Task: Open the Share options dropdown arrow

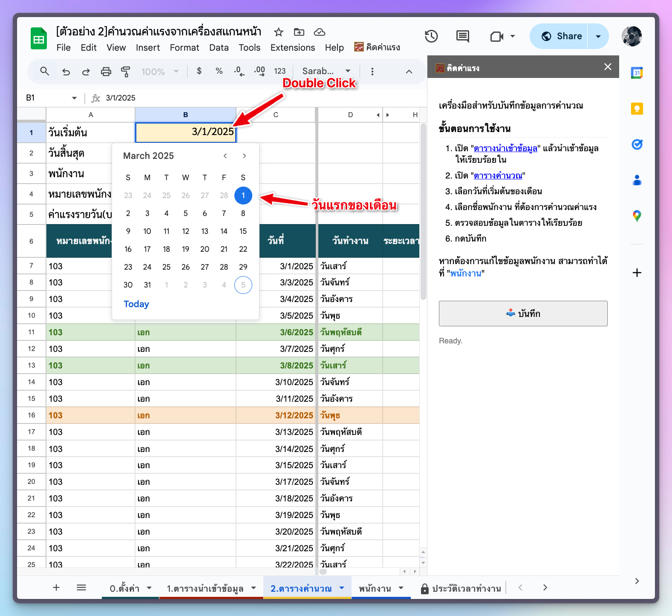Action: (x=598, y=36)
